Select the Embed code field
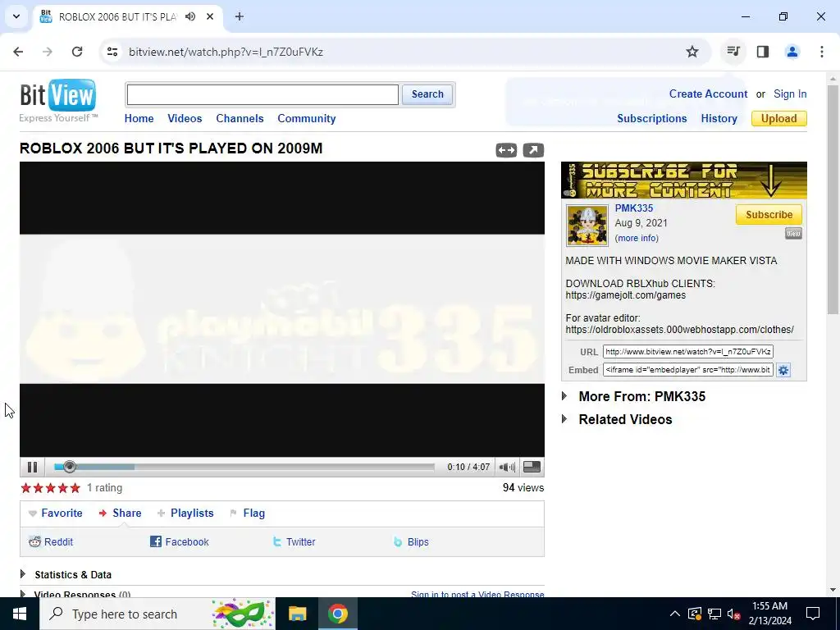 coord(688,370)
